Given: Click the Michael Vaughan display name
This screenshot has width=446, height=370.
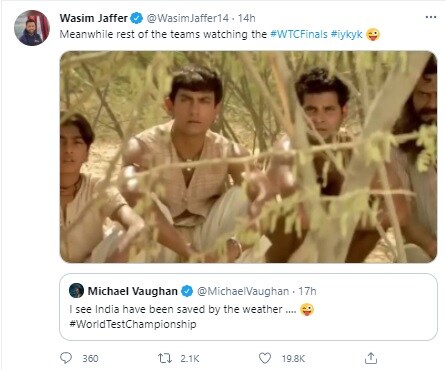Looking at the screenshot, I should 132,291.
